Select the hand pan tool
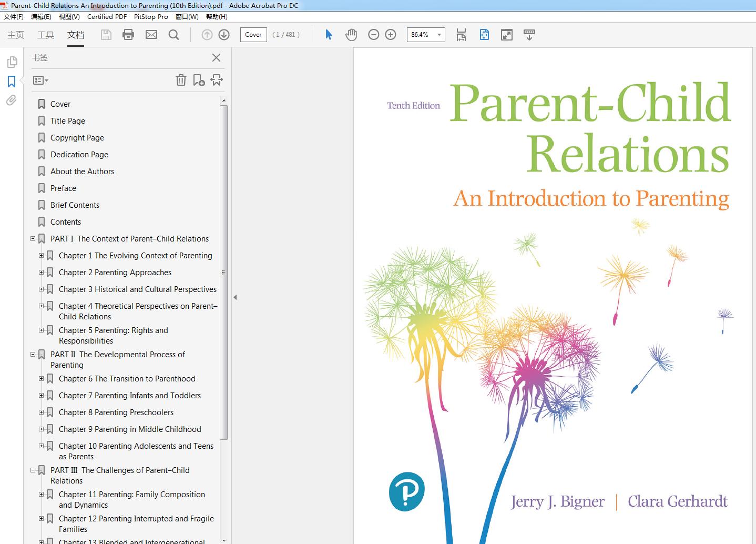 click(x=351, y=35)
